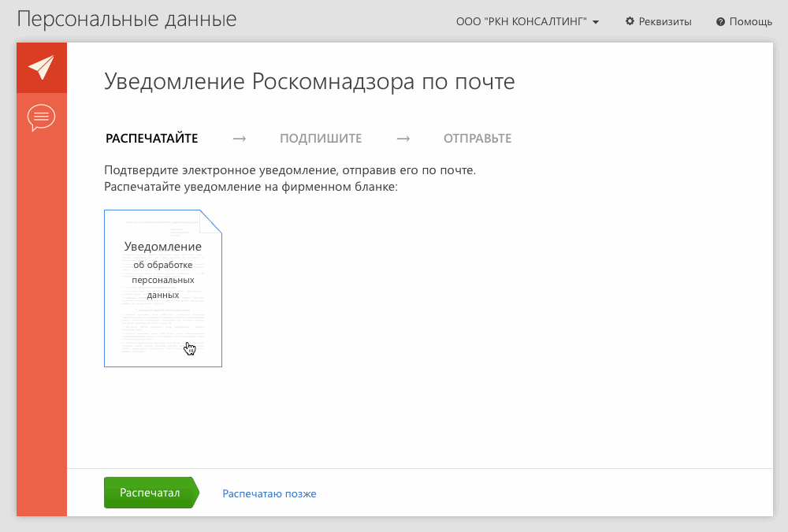788x532 pixels.
Task: Click the green Распечатал button
Action: 151,493
